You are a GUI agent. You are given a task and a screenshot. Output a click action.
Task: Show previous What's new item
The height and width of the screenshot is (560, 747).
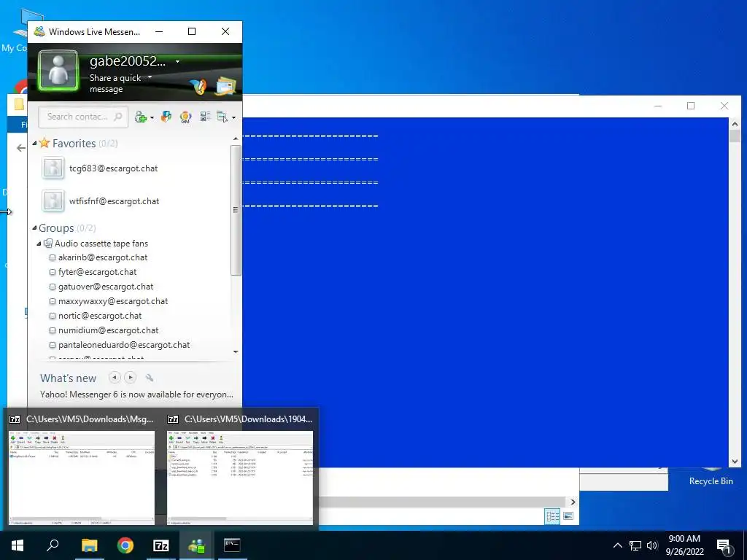(x=115, y=378)
